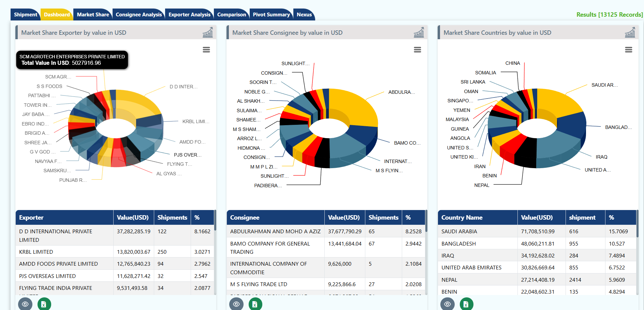Viewport: 644px width, 310px height.
Task: Switch to the Market Share tab
Action: [x=93, y=15]
